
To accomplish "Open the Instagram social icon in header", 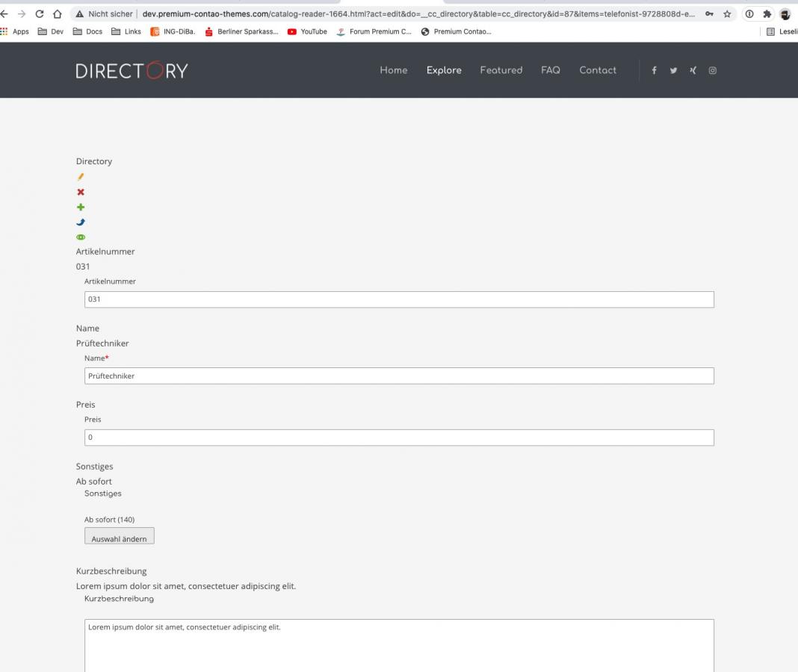I will tap(712, 70).
